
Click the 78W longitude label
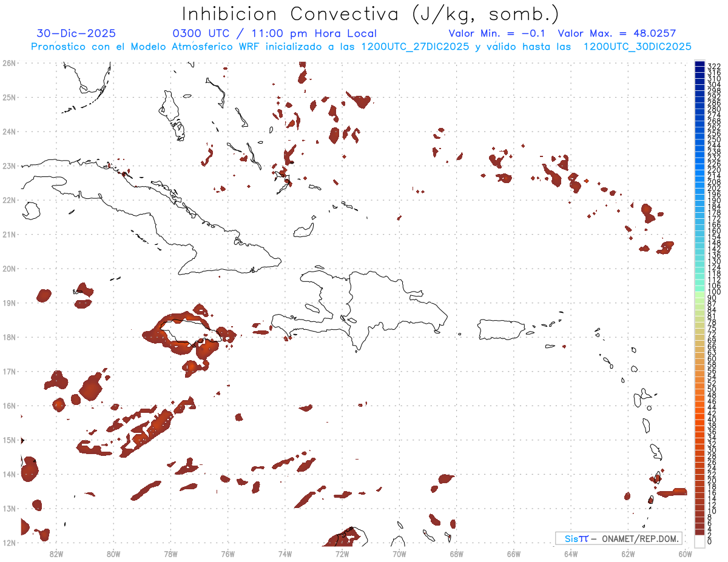pos(170,554)
